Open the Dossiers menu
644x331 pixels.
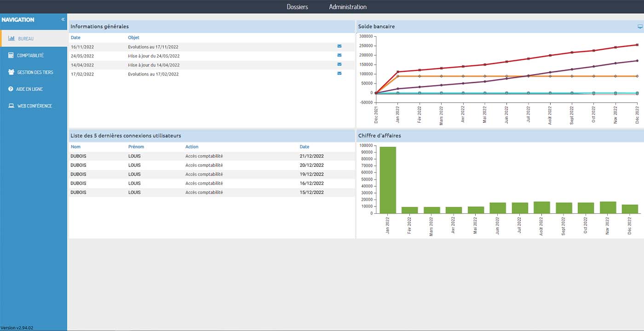click(x=297, y=7)
